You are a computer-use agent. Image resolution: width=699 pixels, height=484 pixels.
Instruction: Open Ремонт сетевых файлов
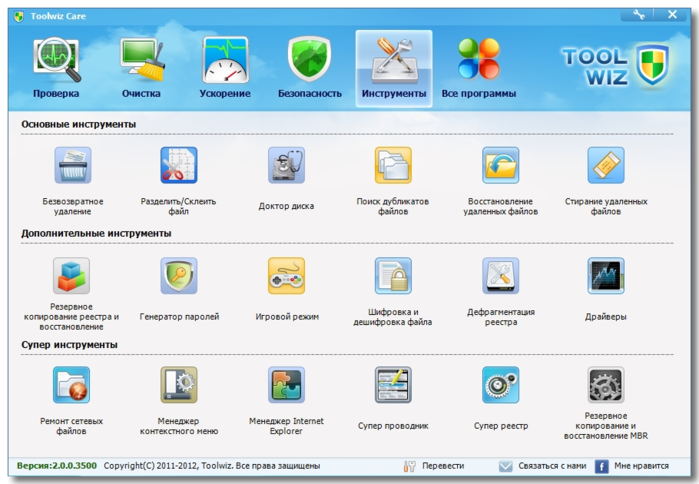(71, 385)
